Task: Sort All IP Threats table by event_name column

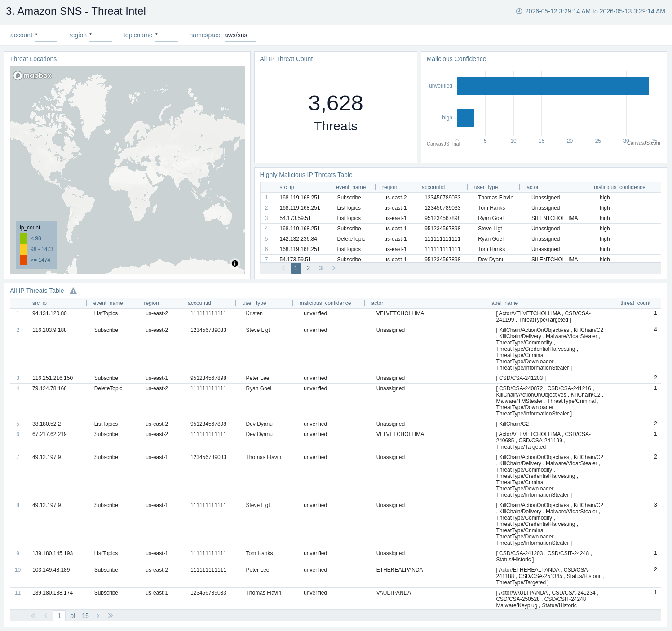Action: tap(108, 303)
